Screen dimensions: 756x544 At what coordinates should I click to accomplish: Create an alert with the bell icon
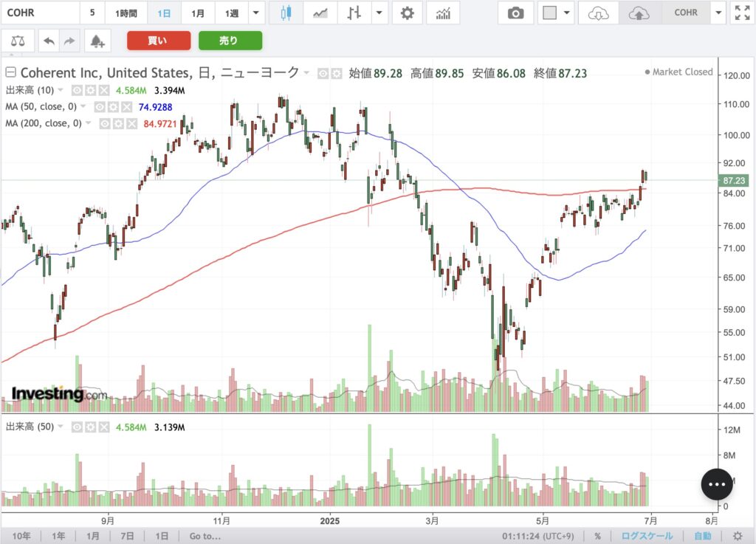pyautogui.click(x=97, y=41)
